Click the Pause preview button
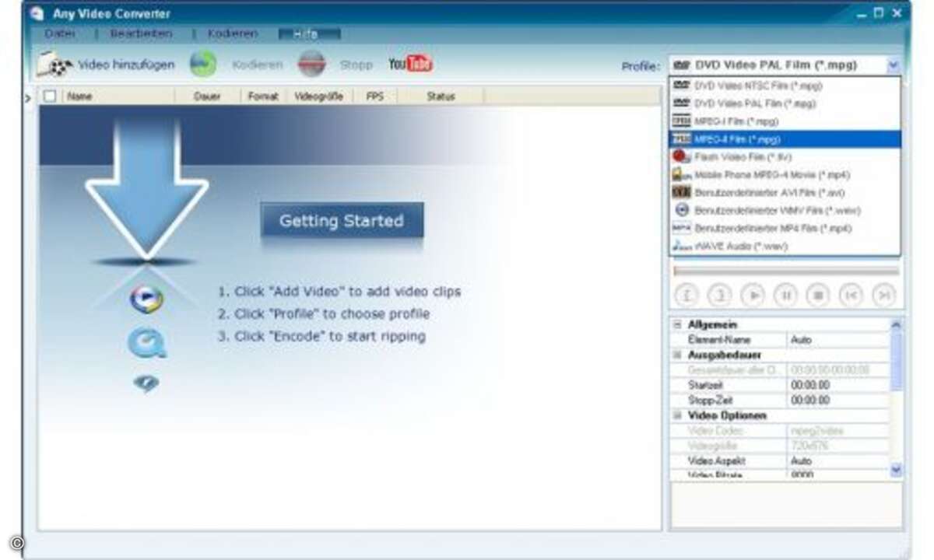Image resolution: width=934 pixels, height=560 pixels. [785, 296]
